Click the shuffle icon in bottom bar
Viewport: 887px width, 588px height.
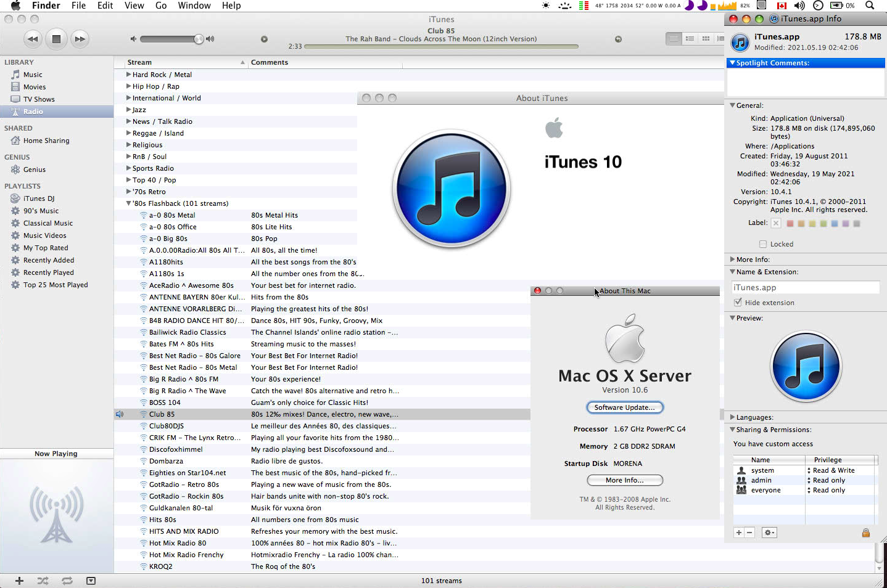click(43, 581)
